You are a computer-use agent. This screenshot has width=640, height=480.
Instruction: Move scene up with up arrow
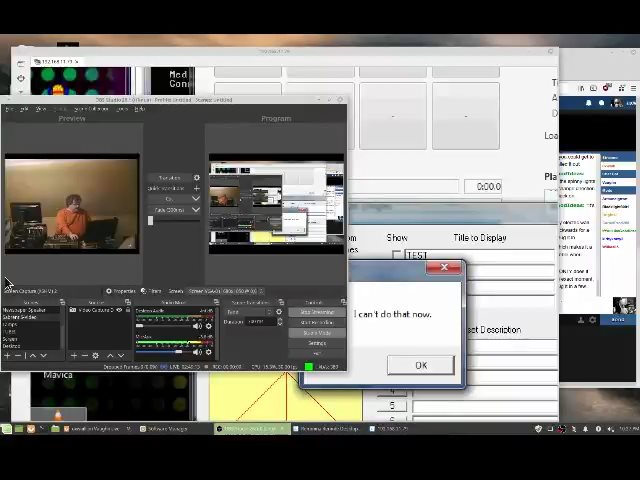coord(33,356)
